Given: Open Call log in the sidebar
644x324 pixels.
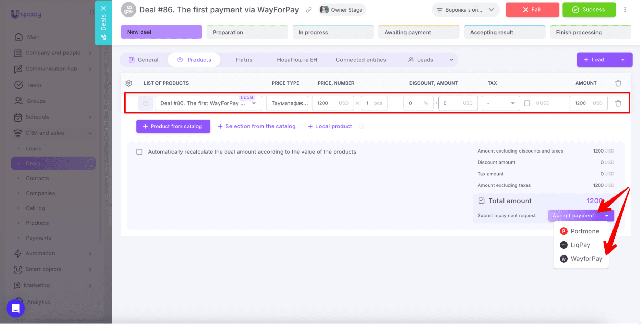Looking at the screenshot, I should tap(35, 208).
